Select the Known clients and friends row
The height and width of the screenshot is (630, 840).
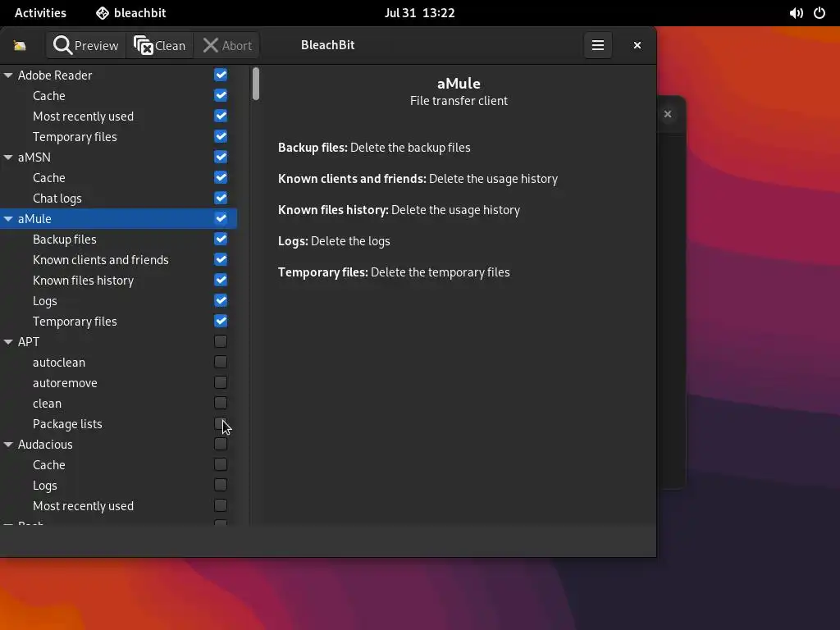118,260
